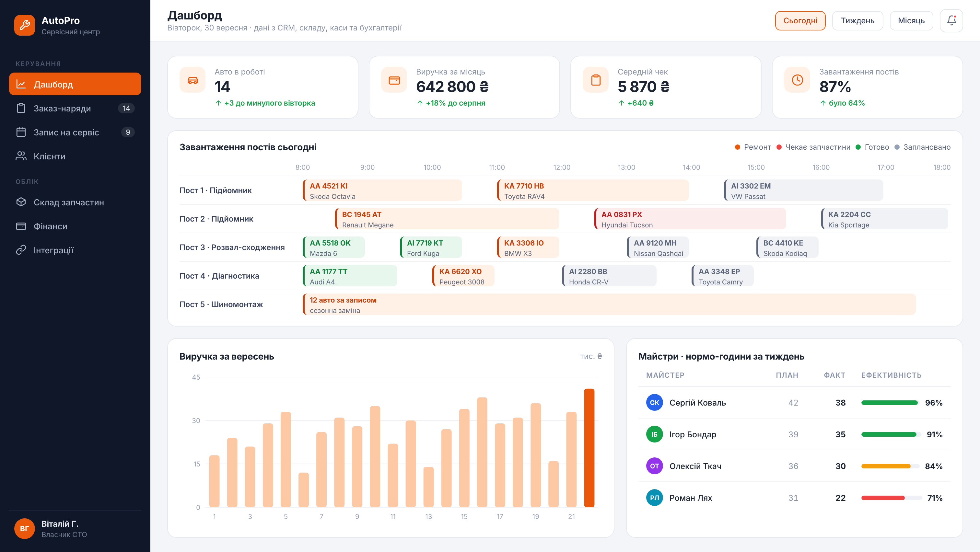The height and width of the screenshot is (552, 980).
Task: Switch period to Тиждень
Action: pos(857,20)
